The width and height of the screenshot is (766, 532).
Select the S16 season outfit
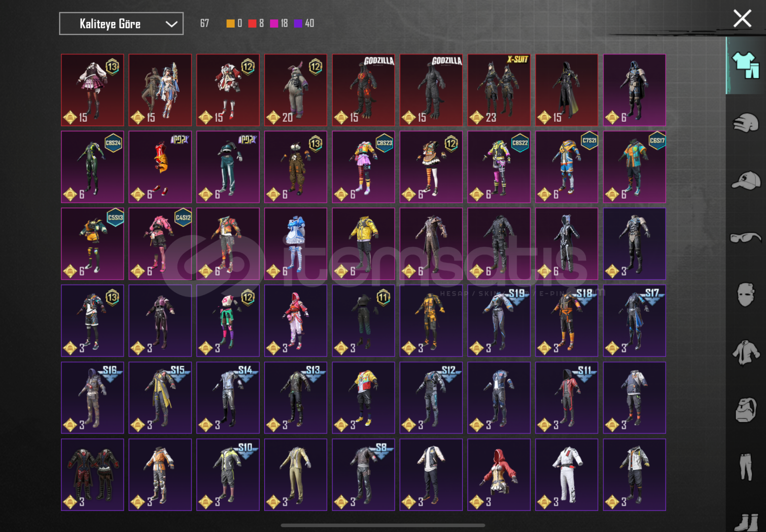[x=92, y=398]
